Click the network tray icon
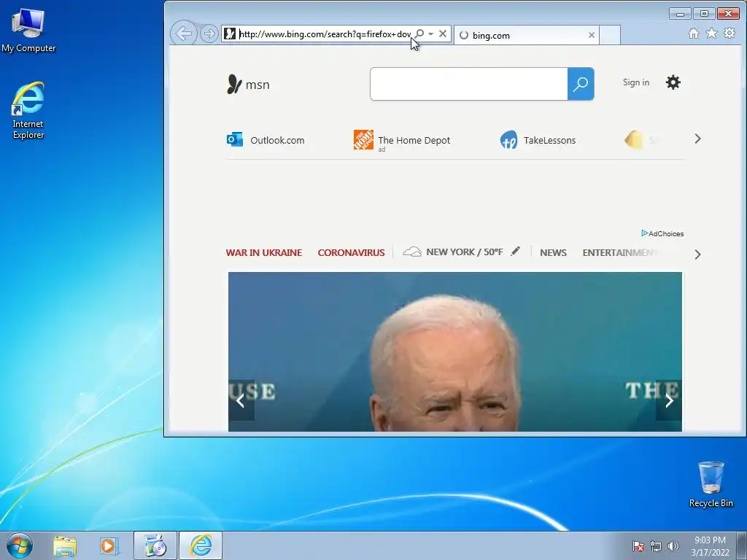 tap(656, 546)
